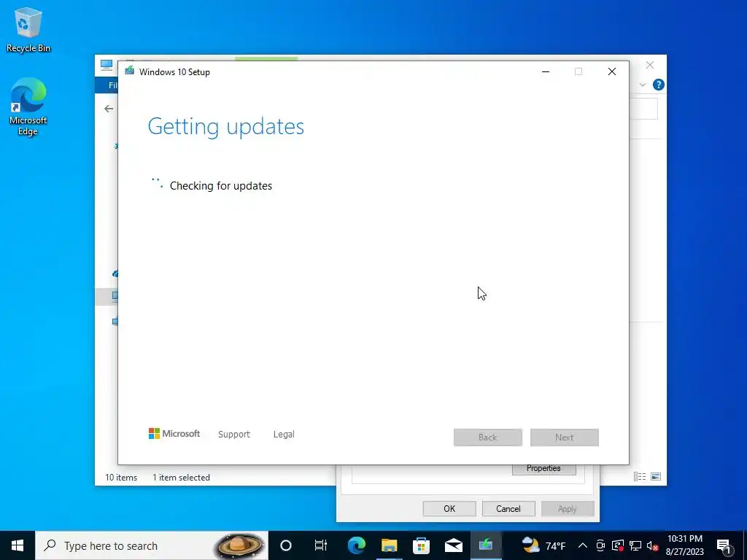Minimize the Windows 10 Setup window
Screen dimensions: 747x560
546,71
